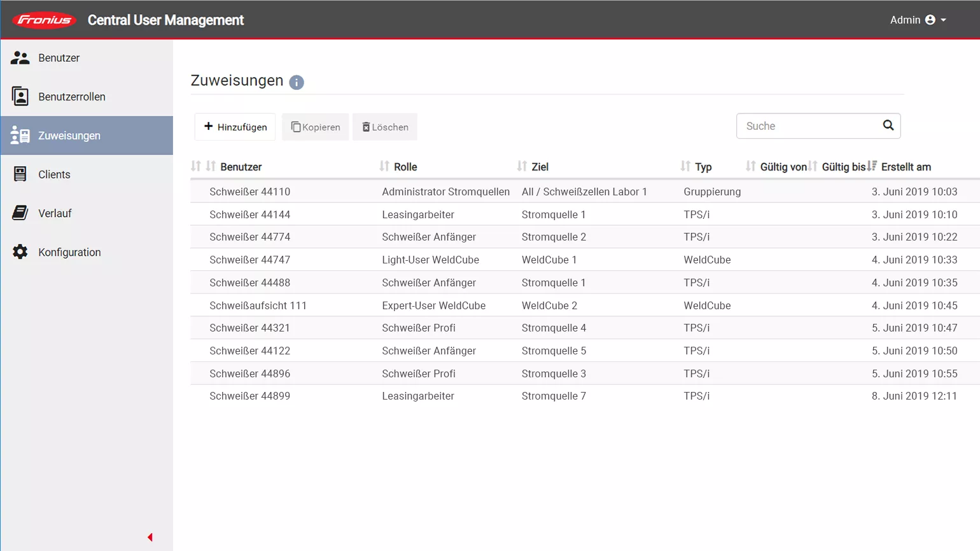
Task: Click the Konfiguration gear icon
Action: tap(20, 252)
